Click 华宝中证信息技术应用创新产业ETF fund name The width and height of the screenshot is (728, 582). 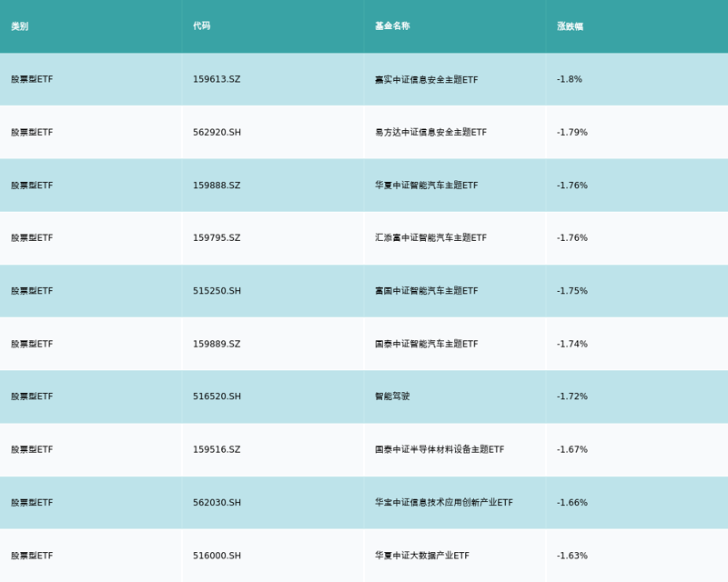pos(444,503)
